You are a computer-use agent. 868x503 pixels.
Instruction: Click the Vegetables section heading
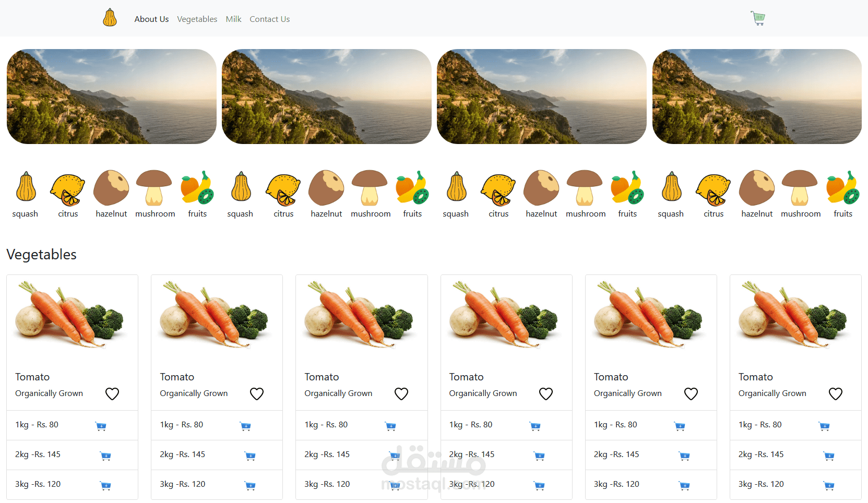[41, 255]
